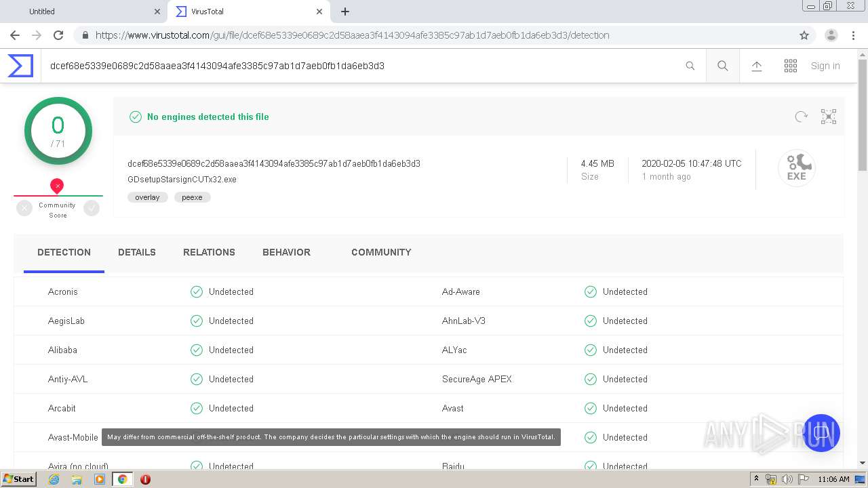
Task: Select the Avast-Mobile engine name
Action: [x=73, y=437]
